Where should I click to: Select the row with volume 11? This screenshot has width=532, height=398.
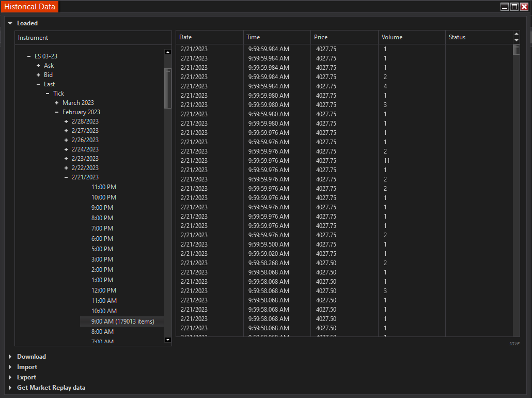pos(345,161)
